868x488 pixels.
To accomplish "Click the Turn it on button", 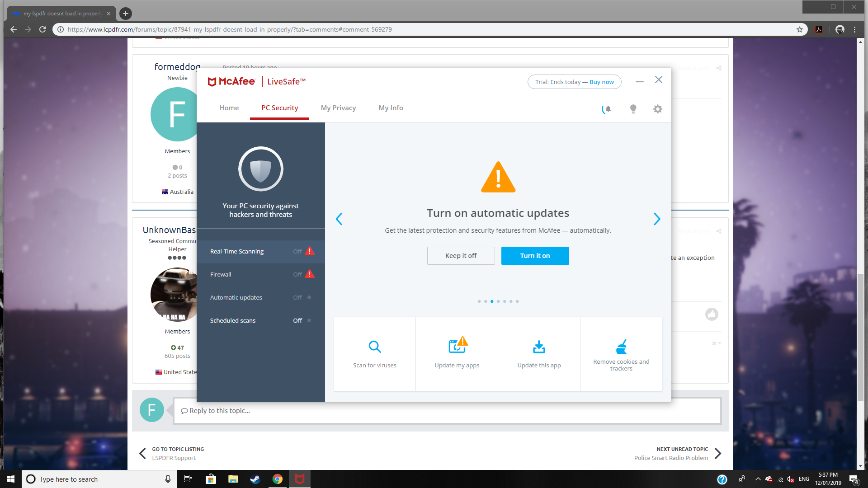I will pyautogui.click(x=535, y=256).
